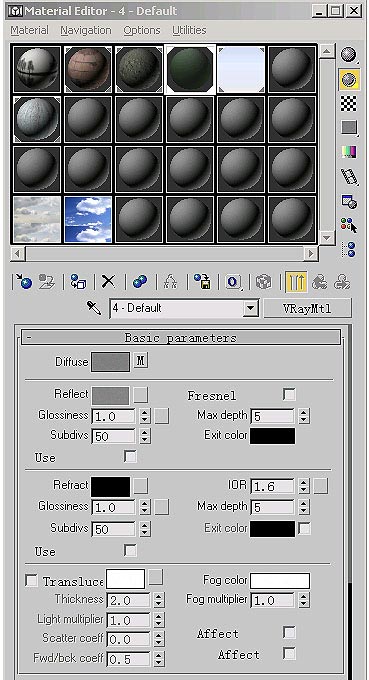Click the Video Color Check icon
Image resolution: width=369 pixels, height=680 pixels.
click(x=349, y=152)
